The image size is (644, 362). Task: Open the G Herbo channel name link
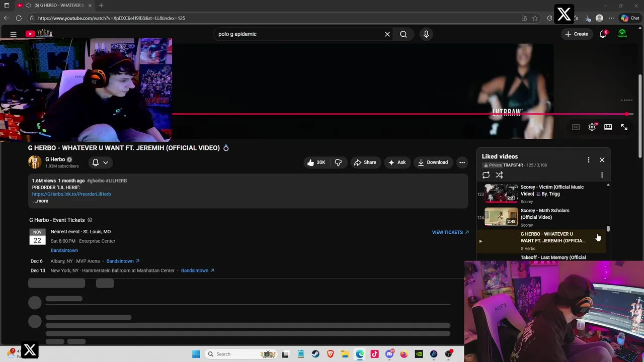(x=55, y=159)
